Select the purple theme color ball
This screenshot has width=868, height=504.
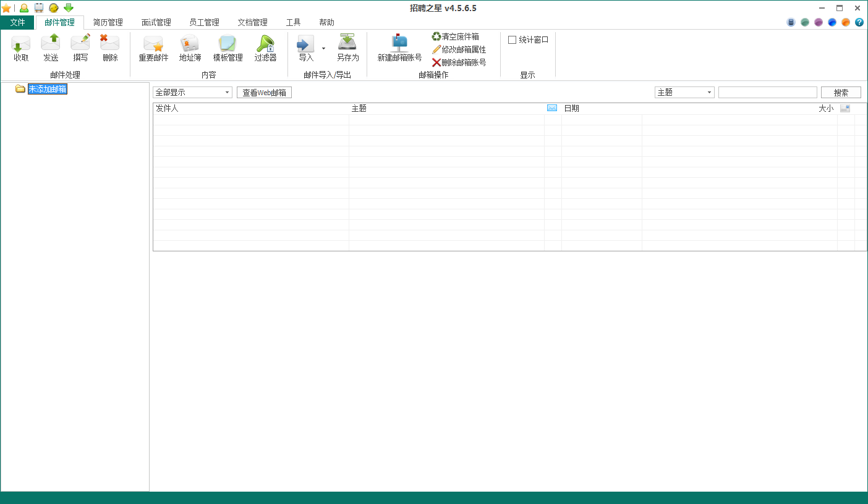click(819, 22)
